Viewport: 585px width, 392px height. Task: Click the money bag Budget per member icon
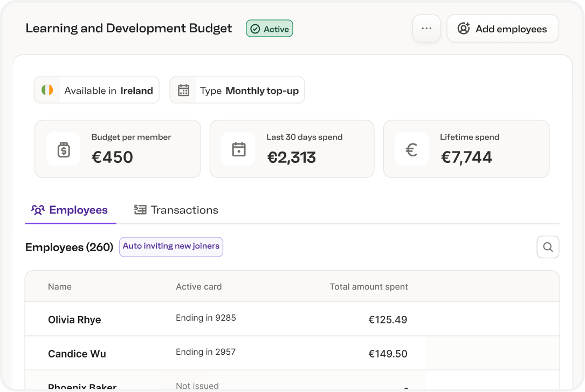pos(64,149)
